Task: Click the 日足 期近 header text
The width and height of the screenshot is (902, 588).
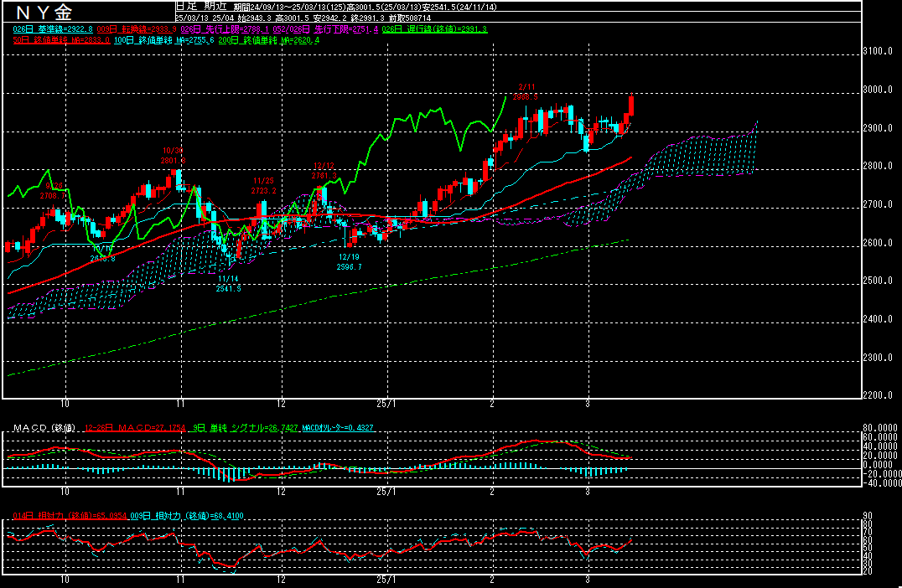Action: (200, 7)
